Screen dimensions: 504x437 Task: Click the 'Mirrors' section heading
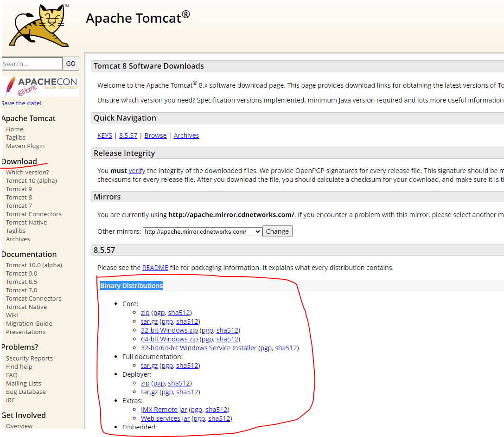107,197
